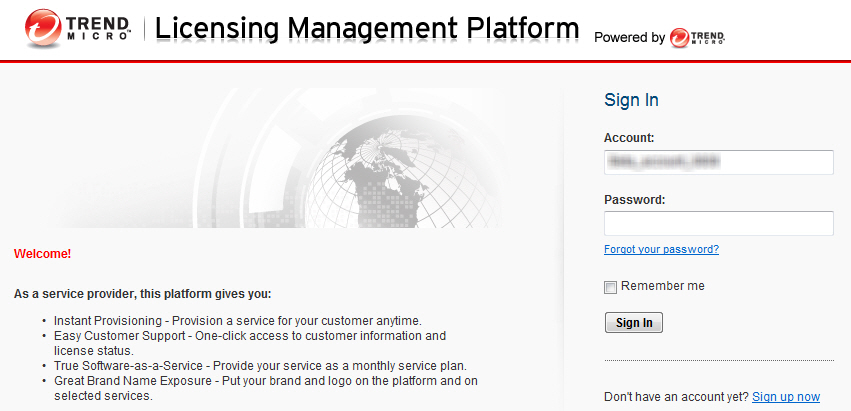Enable the Remember me checkbox
The image size is (851, 411).
610,288
